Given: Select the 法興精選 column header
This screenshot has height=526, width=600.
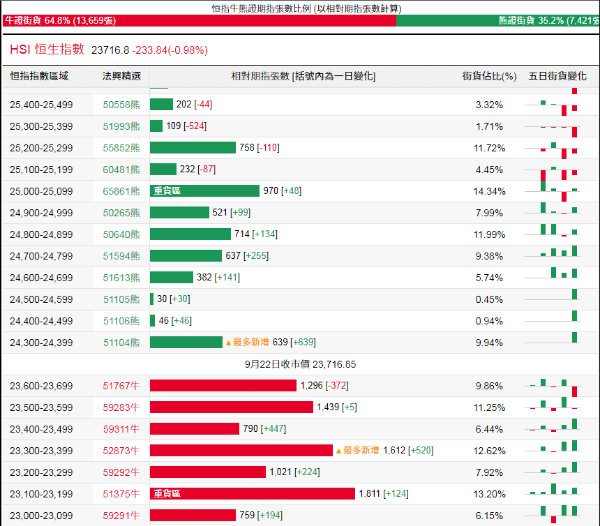Looking at the screenshot, I should click(121, 76).
